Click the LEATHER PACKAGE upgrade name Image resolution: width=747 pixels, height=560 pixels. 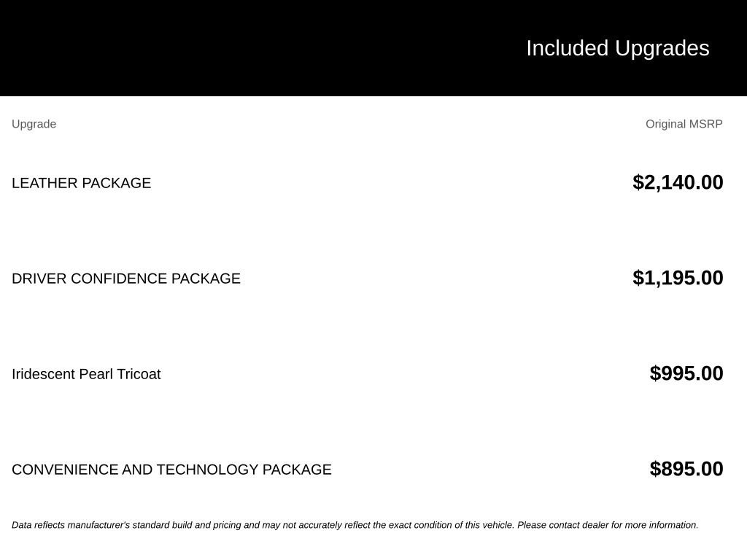tap(82, 183)
